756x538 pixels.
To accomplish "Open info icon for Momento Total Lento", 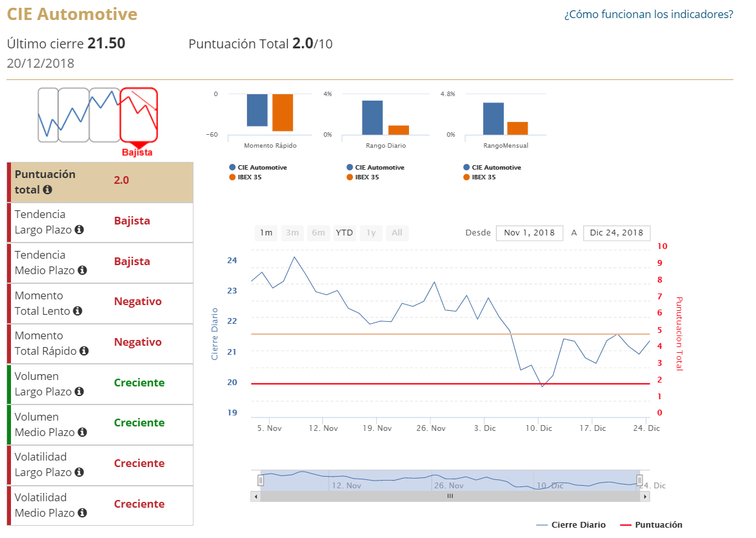I will click(77, 312).
